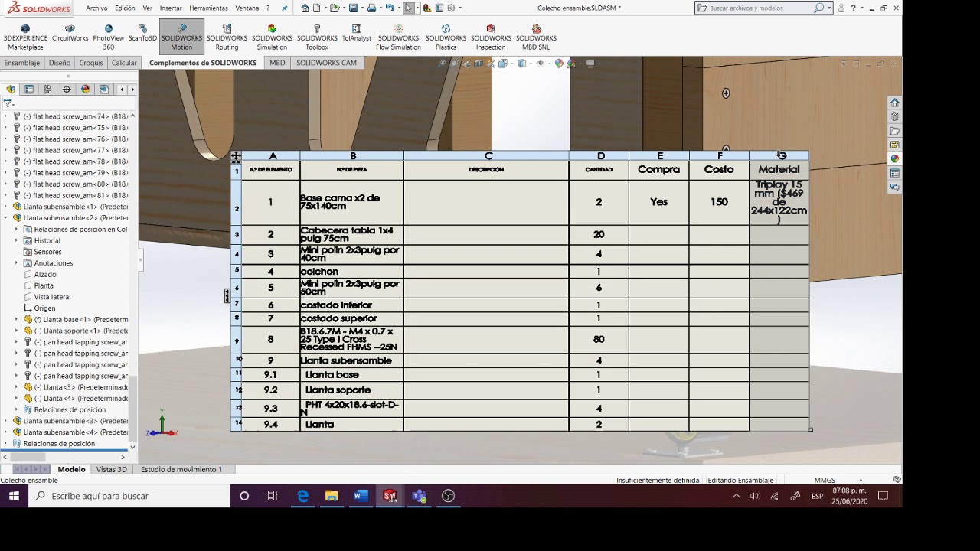The height and width of the screenshot is (551, 980).
Task: Open 3DEXPERIENCE Marketplace add-in
Action: coord(25,37)
